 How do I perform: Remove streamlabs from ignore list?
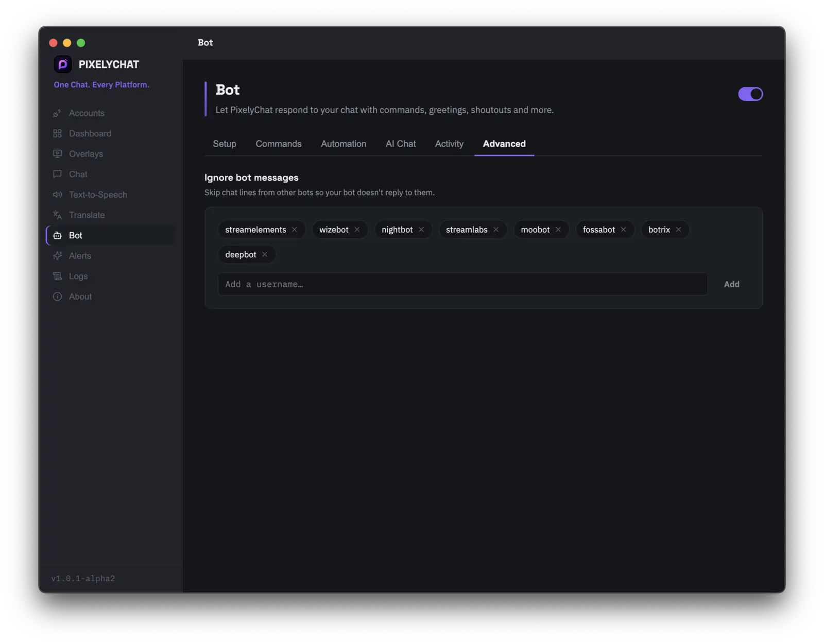(496, 230)
